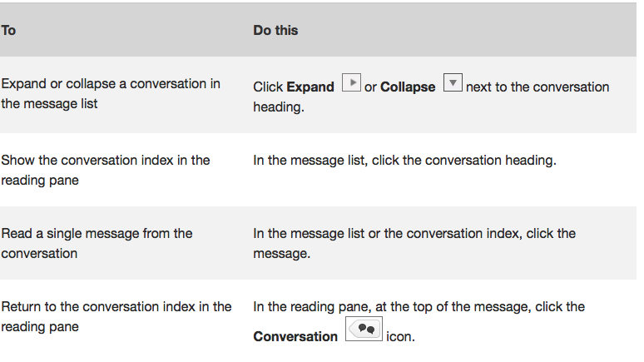The width and height of the screenshot is (644, 362).
Task: Select the bold word Conversation
Action: point(295,337)
